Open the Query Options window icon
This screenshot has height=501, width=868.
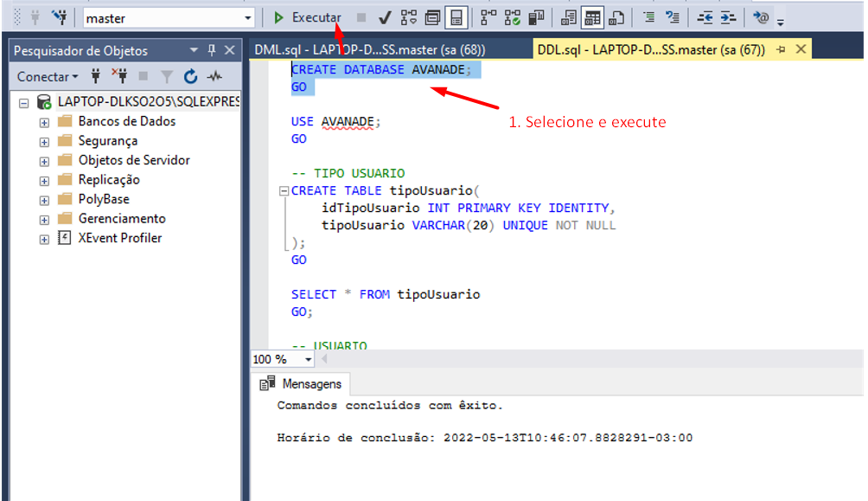[x=432, y=17]
